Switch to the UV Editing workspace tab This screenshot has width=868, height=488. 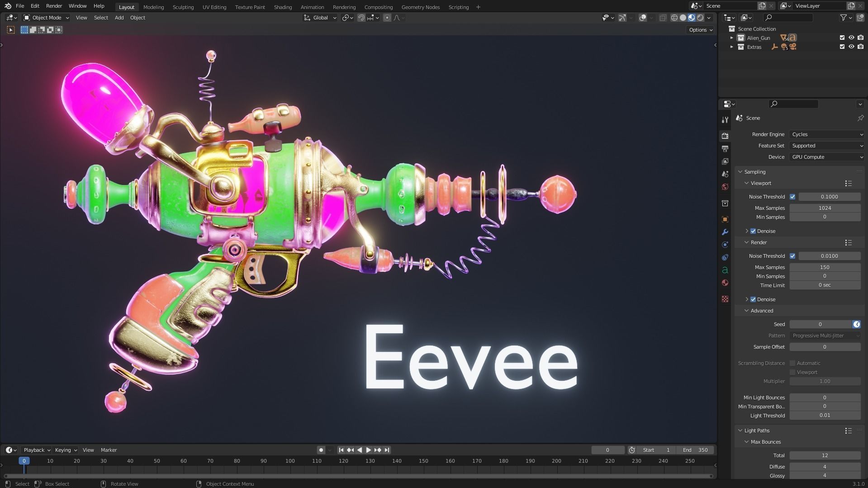point(214,7)
